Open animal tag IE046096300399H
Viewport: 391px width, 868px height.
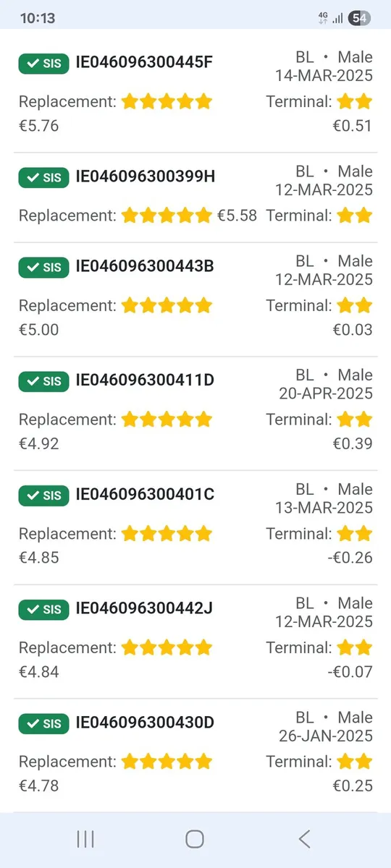tap(146, 176)
